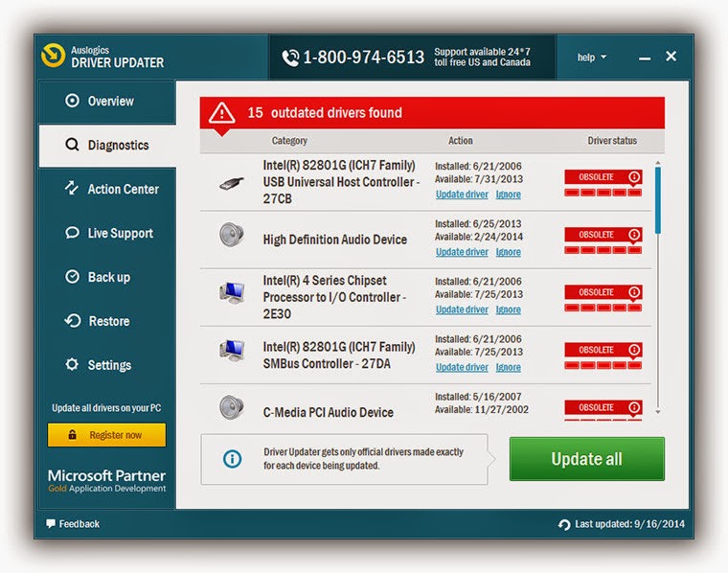
Task: Click computer icon for 4 Series Chipset
Action: click(x=232, y=292)
